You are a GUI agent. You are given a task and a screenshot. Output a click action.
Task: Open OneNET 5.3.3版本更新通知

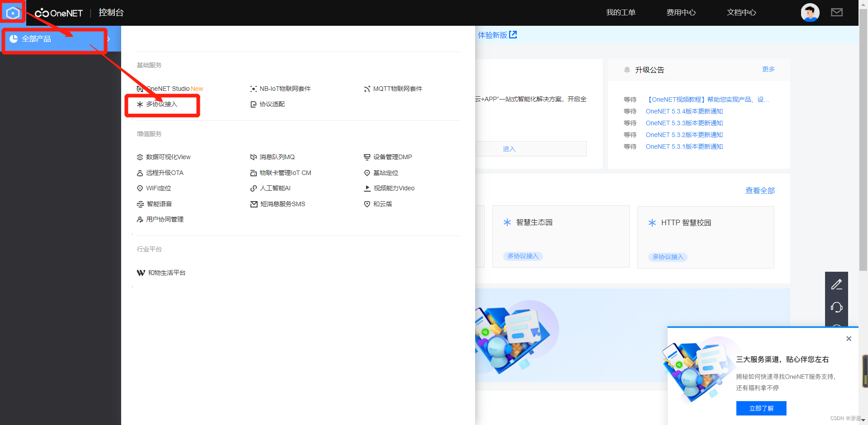tap(684, 123)
